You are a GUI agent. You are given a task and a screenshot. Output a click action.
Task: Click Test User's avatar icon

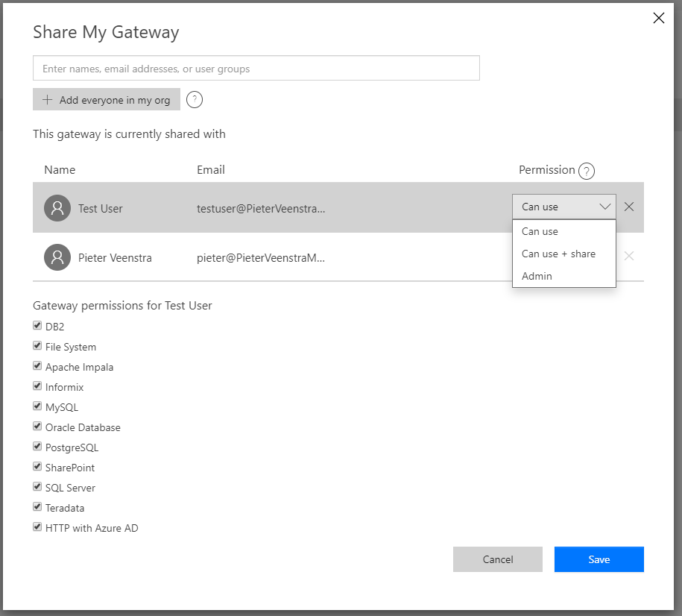57,208
